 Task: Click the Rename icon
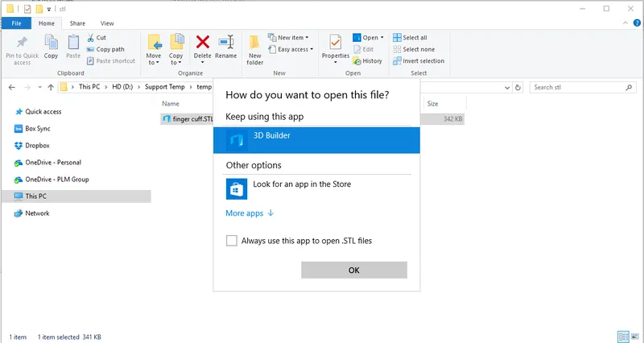[x=226, y=42]
